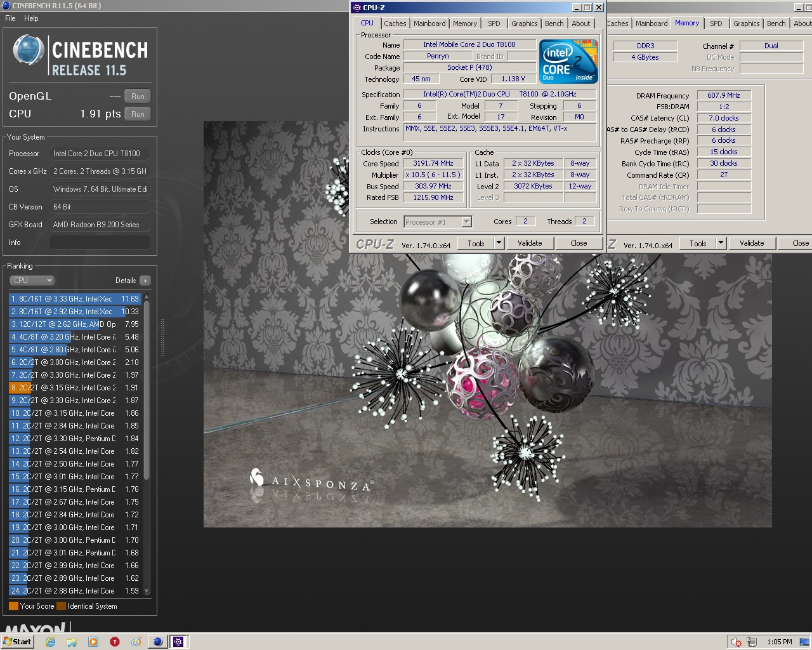This screenshot has height=650, width=812.
Task: Switch to the Bench tab in CPU-Z
Action: 554,23
